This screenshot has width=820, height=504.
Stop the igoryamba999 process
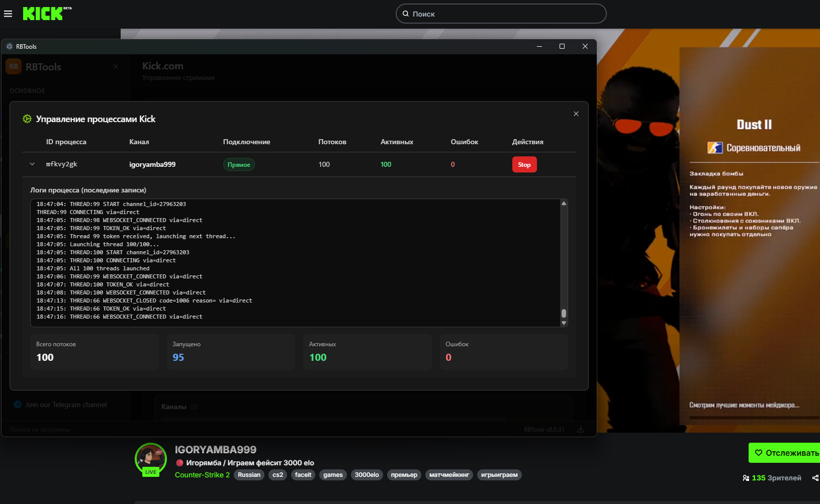point(524,165)
